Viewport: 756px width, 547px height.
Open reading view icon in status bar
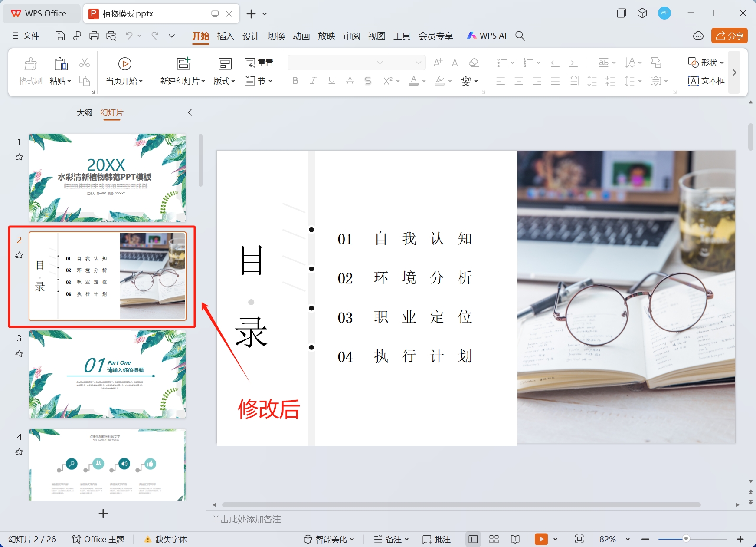514,539
